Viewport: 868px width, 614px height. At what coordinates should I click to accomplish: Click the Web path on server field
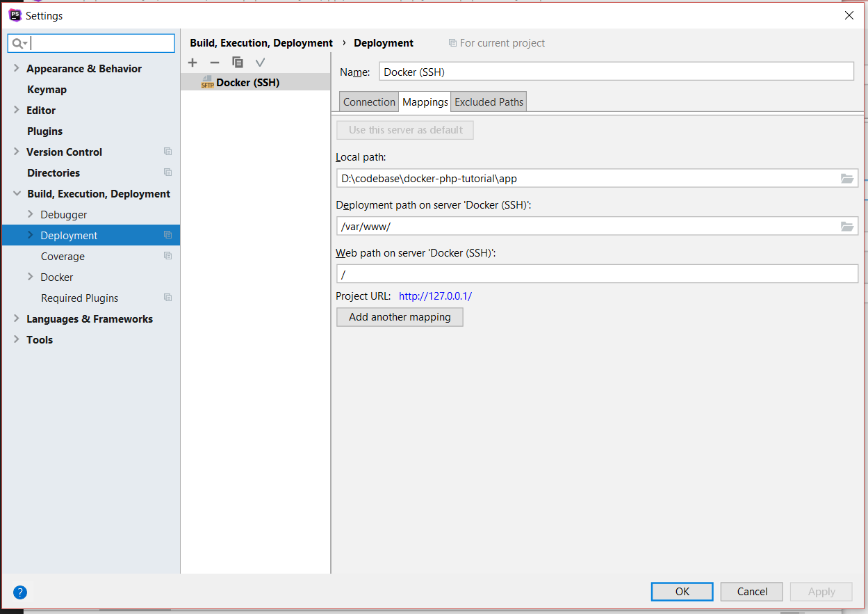[x=597, y=274]
